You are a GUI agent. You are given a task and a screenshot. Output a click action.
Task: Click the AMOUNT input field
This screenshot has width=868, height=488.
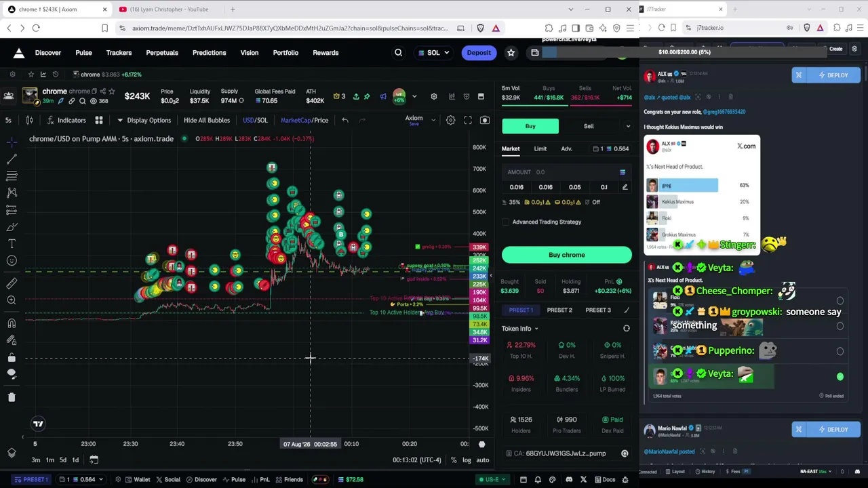(x=567, y=172)
